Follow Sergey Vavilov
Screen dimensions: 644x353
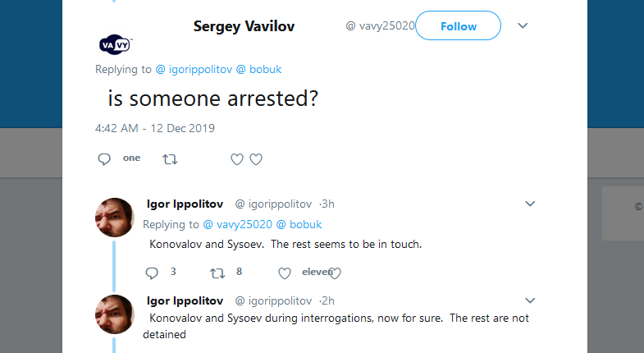458,26
